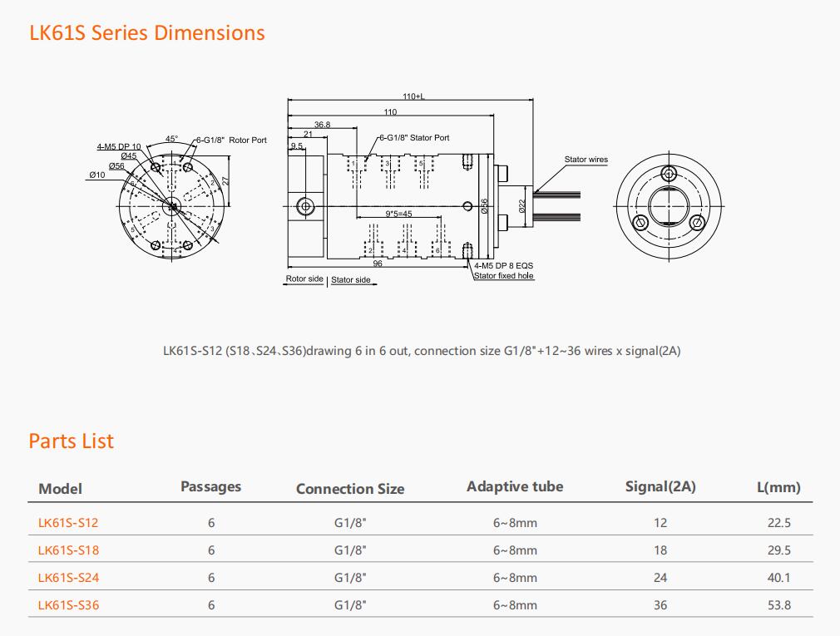Select the LK61S-S36 model name
This screenshot has width=840, height=636.
click(x=68, y=605)
